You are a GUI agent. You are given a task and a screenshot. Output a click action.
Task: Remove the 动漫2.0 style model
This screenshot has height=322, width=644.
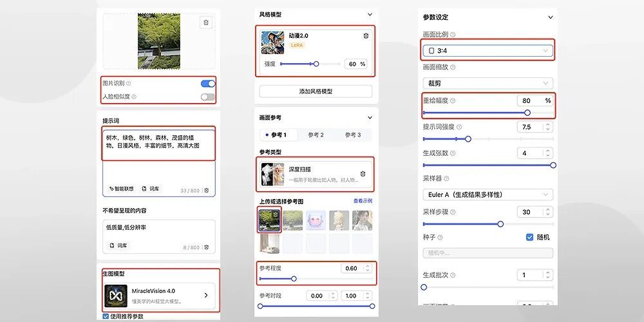point(366,37)
